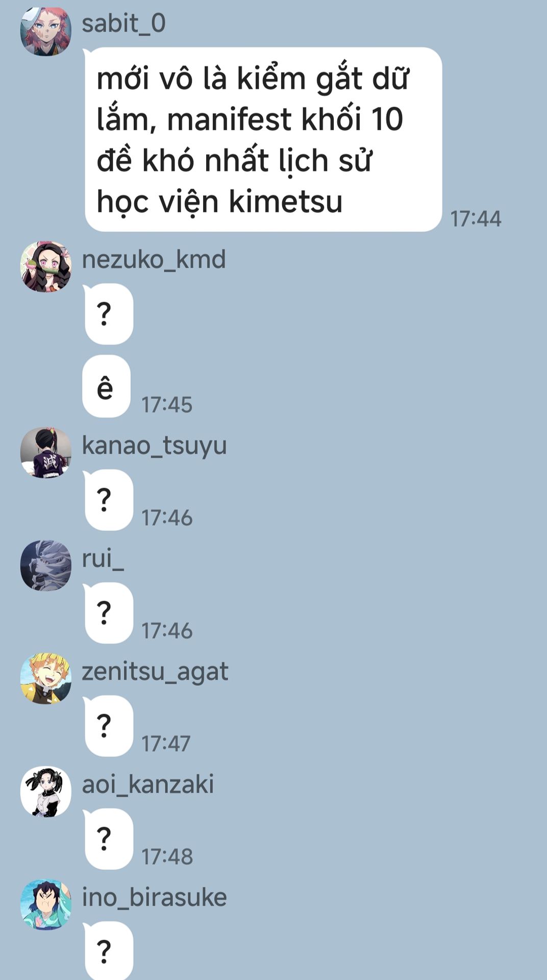Screen dimensions: 547x980
Task: View kanao_tsuyu's profile avatar
Action: (x=46, y=453)
